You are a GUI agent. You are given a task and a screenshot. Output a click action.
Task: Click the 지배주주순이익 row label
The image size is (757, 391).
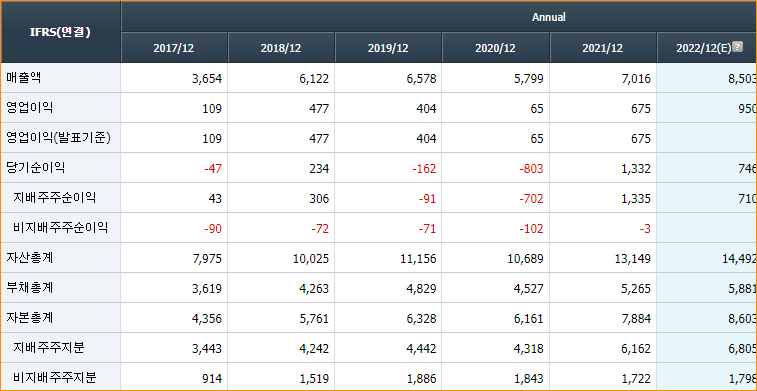click(55, 197)
